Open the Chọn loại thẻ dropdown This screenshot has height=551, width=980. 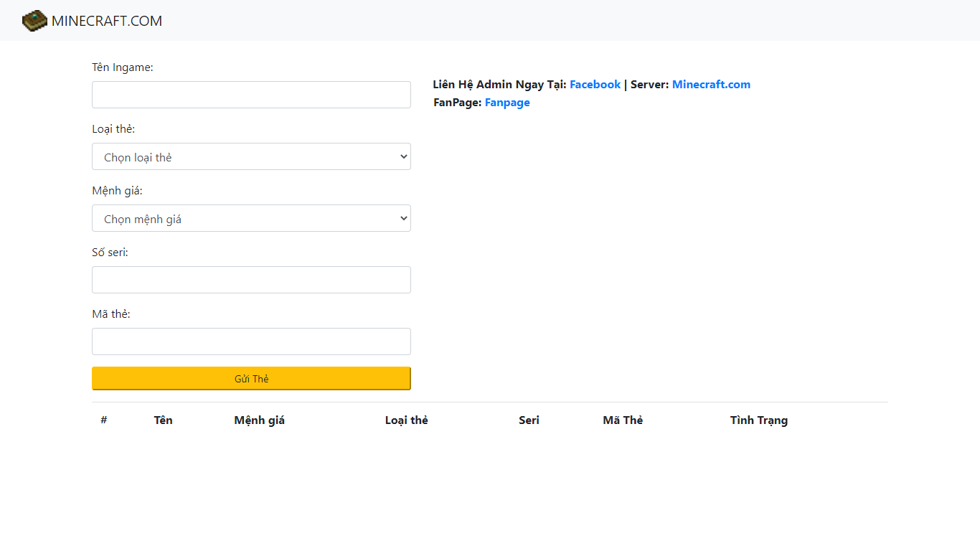(251, 156)
